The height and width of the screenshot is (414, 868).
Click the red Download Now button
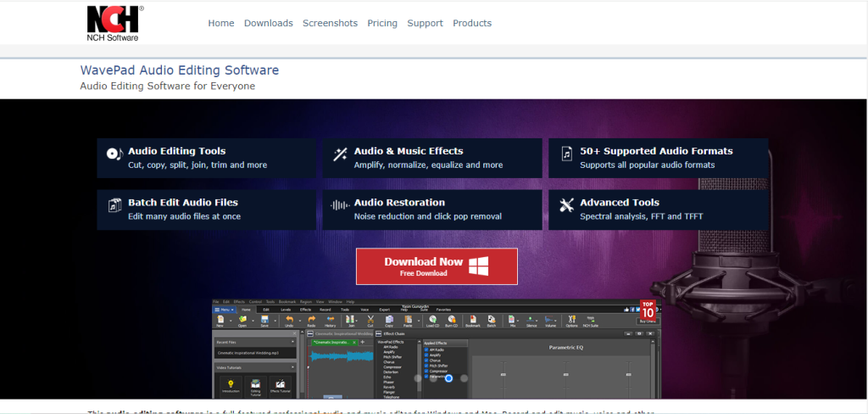pos(437,266)
